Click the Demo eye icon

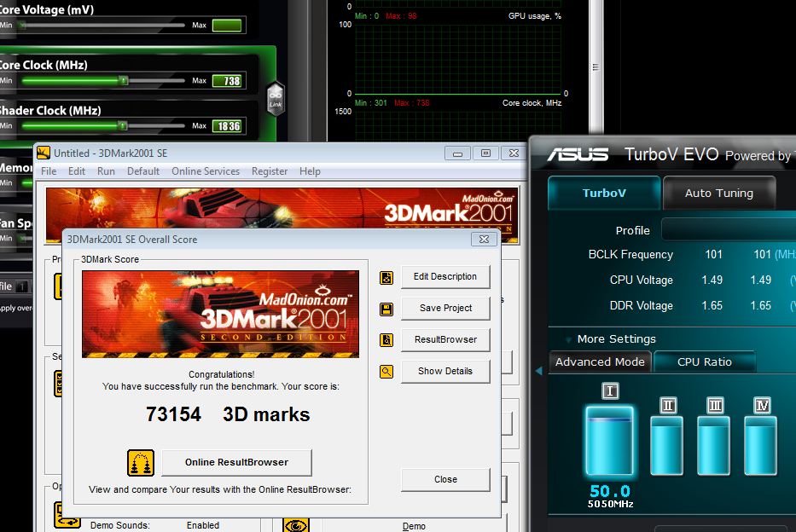(x=296, y=525)
